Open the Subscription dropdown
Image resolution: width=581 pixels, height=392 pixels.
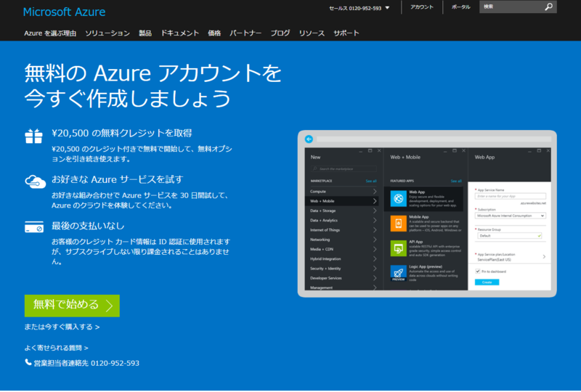point(511,216)
